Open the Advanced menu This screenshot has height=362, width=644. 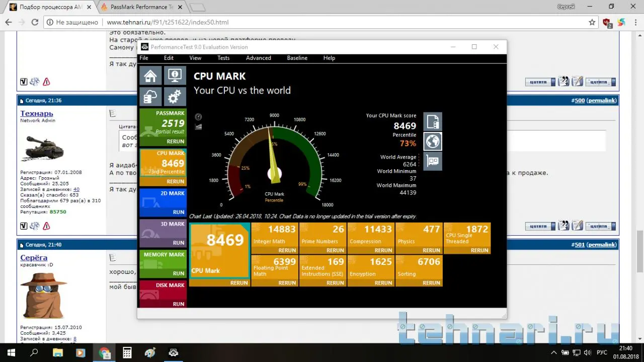point(259,58)
